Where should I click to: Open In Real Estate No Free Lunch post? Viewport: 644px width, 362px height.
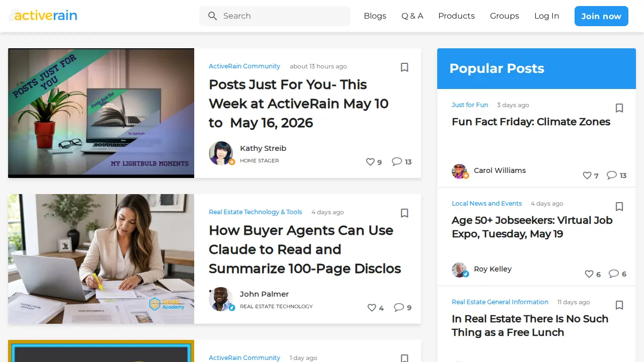[530, 325]
